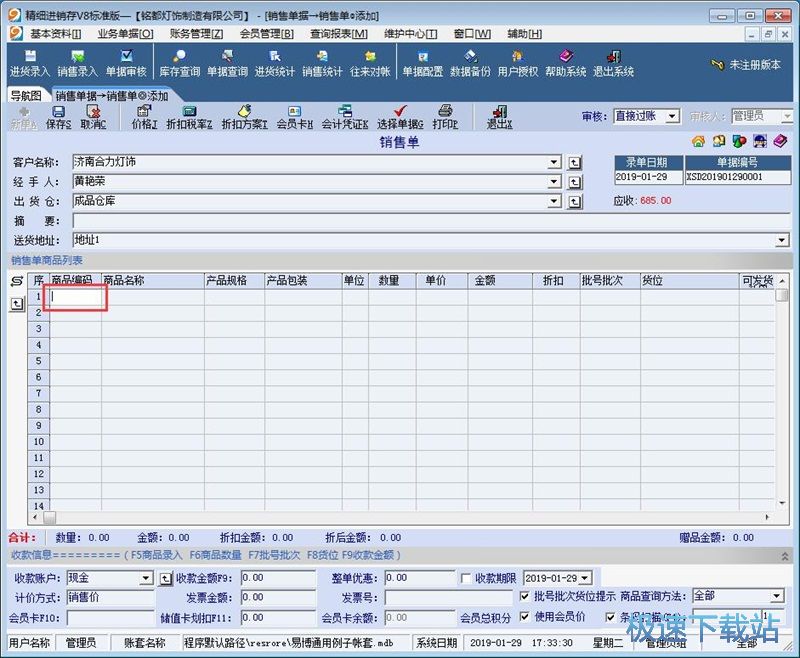The height and width of the screenshot is (658, 800).
Task: Toggle the 批号批次货位排序 checkbox
Action: [523, 594]
